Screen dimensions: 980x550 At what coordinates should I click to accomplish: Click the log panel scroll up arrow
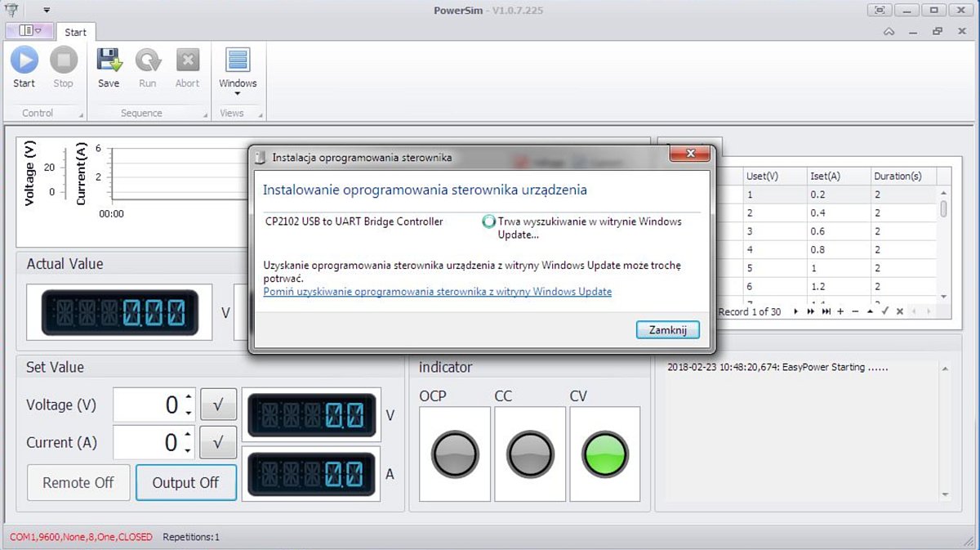pos(946,369)
